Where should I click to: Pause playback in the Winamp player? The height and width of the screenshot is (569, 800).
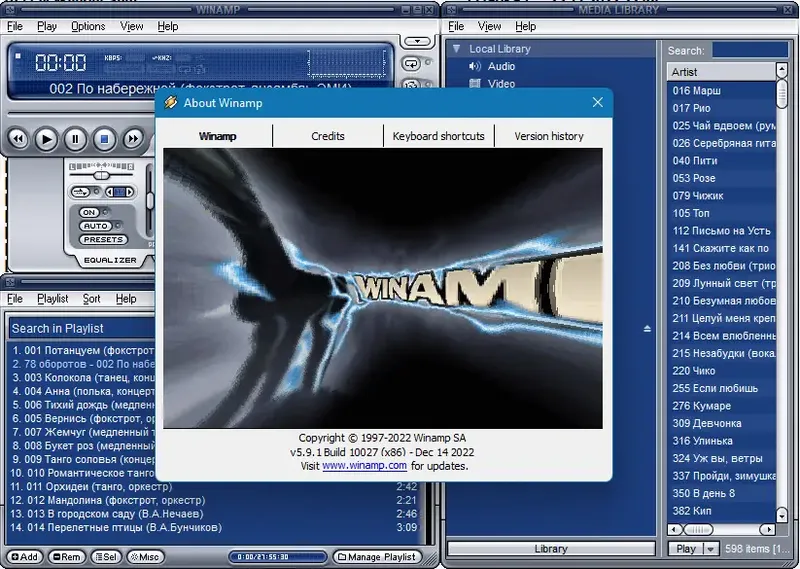pos(75,139)
